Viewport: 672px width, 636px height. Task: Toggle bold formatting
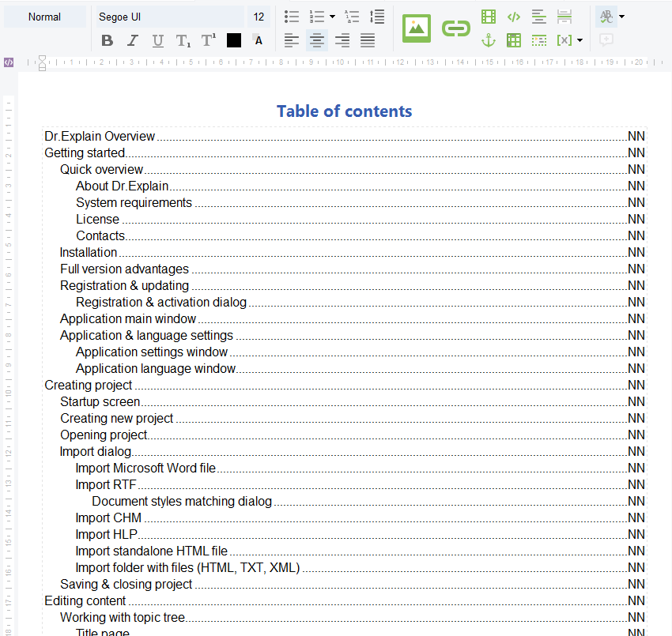point(108,40)
